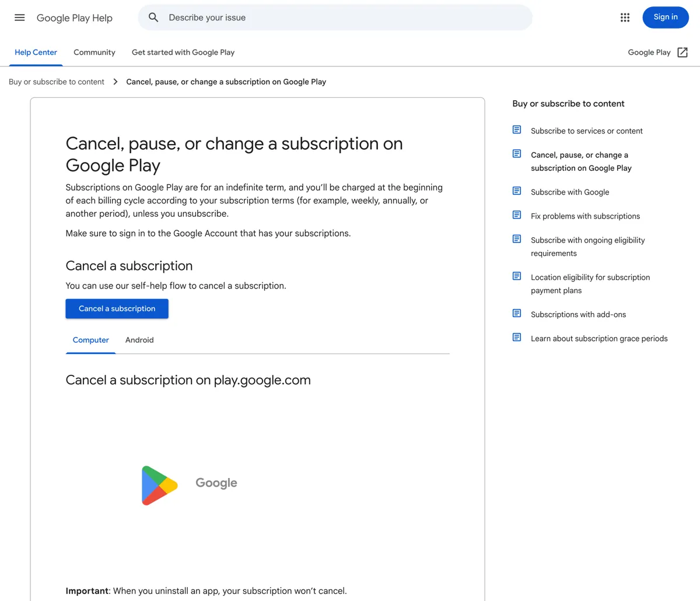Click document icon beside subscription grace periods
The image size is (700, 601).
tap(517, 337)
